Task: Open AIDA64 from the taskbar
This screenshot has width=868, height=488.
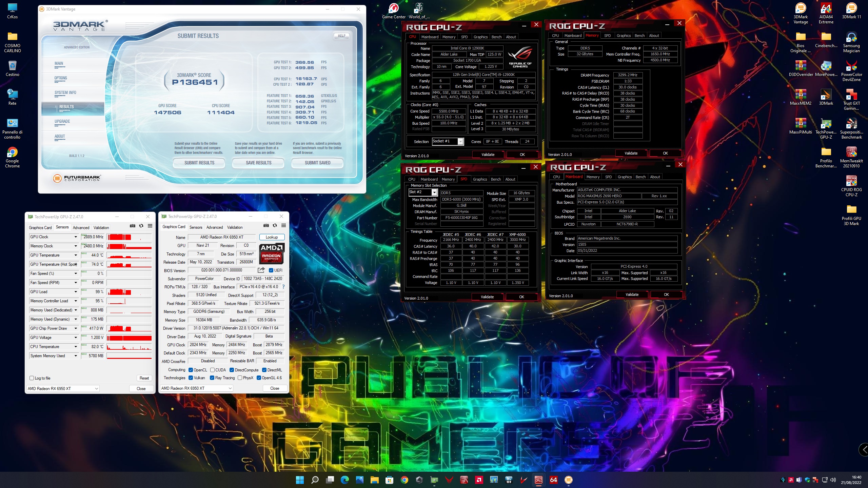Action: [x=553, y=480]
